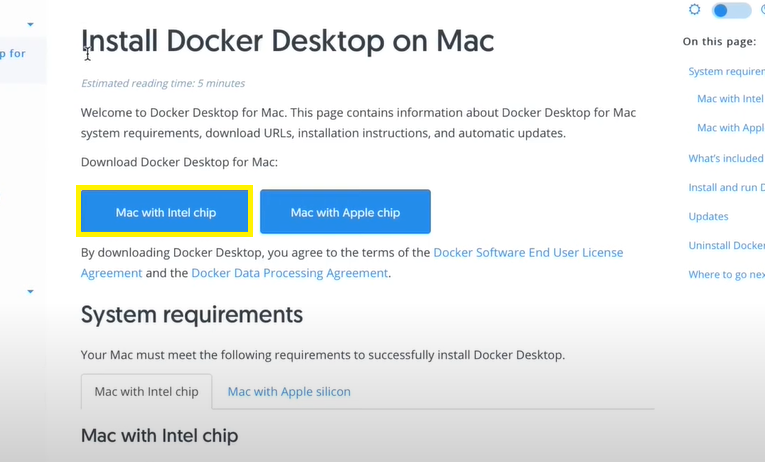Download Docker for Mac with Apple chip
Screen dimensions: 765x462
point(345,212)
